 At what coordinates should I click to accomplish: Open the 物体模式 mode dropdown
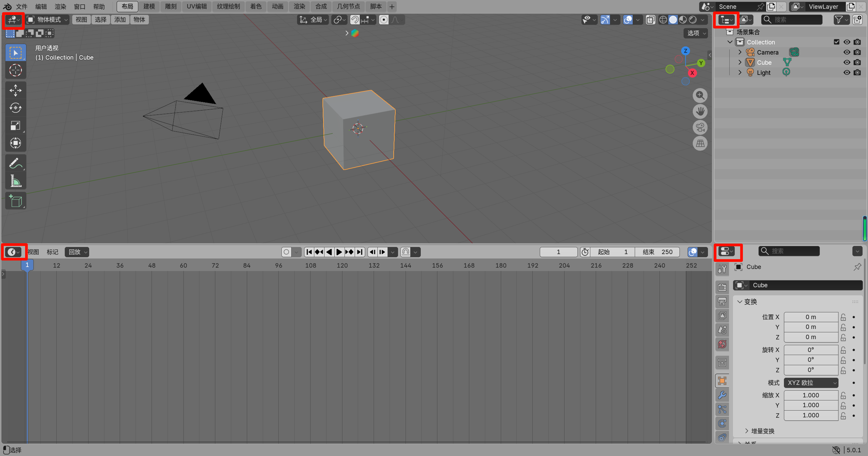coord(48,20)
